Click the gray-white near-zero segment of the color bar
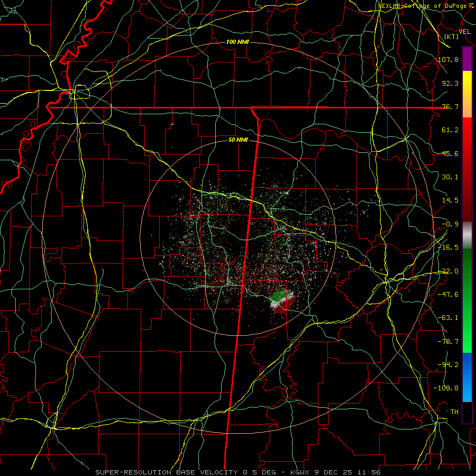This screenshot has width=476, height=476. point(467,235)
